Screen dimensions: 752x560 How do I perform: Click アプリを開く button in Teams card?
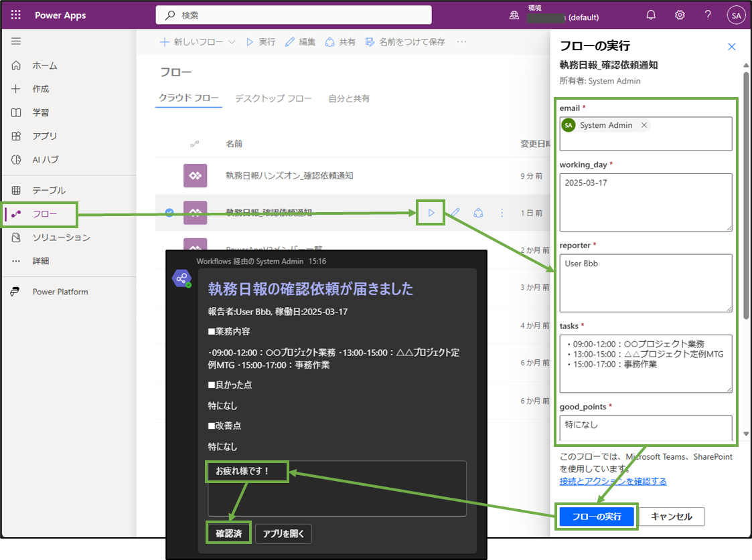point(283,534)
